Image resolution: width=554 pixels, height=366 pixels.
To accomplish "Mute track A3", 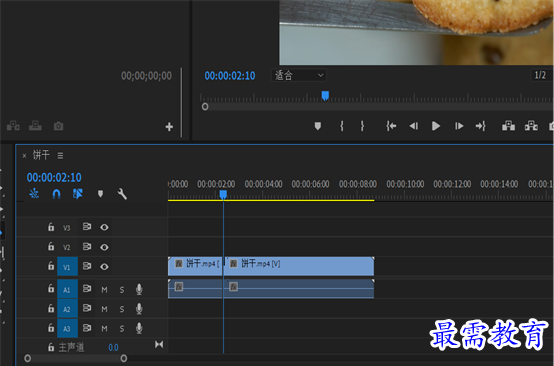I will coord(104,329).
